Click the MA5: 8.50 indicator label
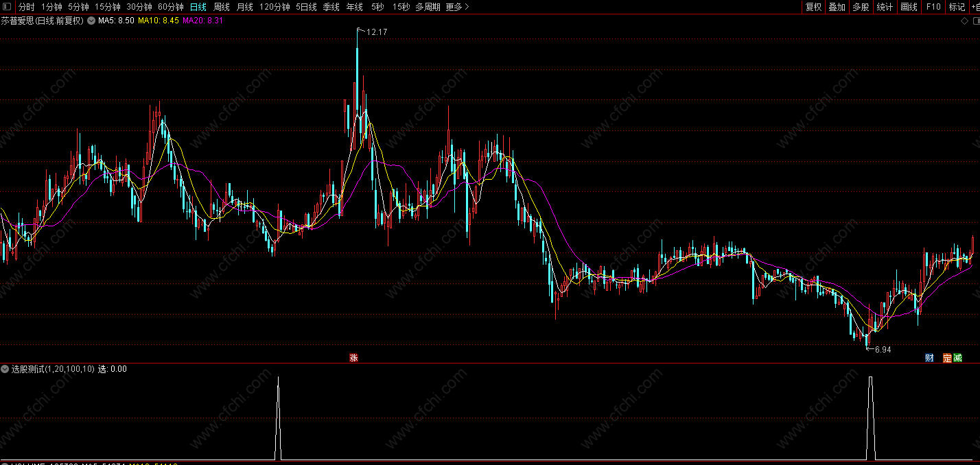This screenshot has height=465, width=980. [x=116, y=21]
